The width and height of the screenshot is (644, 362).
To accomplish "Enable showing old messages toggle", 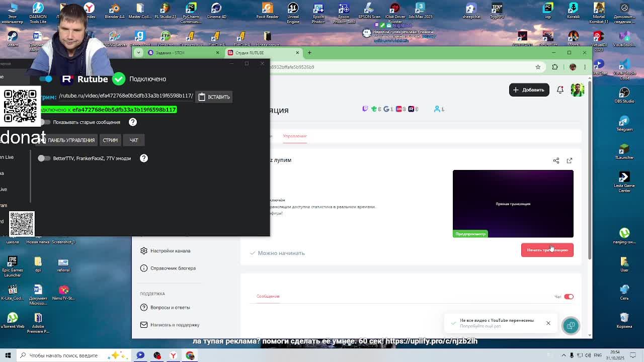I will coord(46,122).
